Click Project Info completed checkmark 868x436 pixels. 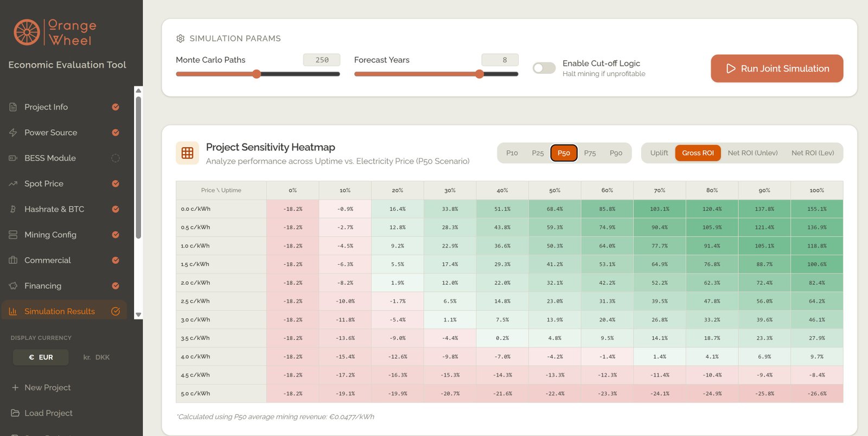116,107
